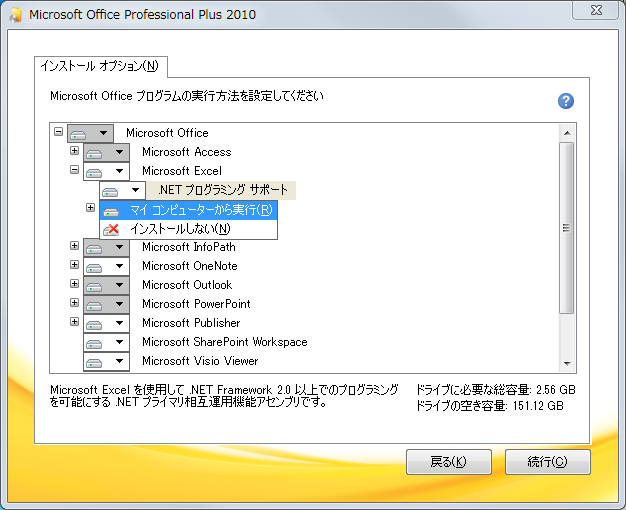Viewport: 626px width, 510px height.
Task: Select the Microsoft Access tree label
Action: [186, 152]
